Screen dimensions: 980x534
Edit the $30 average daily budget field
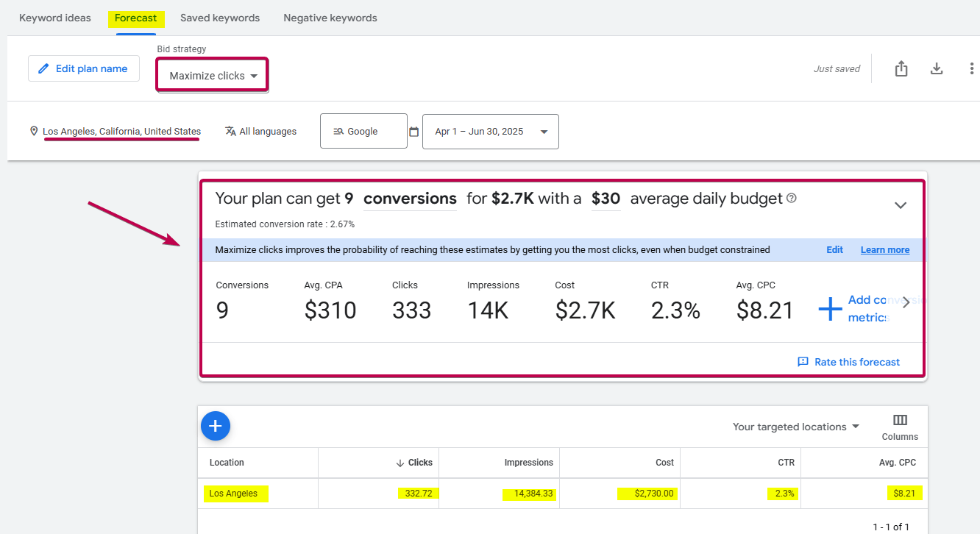(606, 199)
